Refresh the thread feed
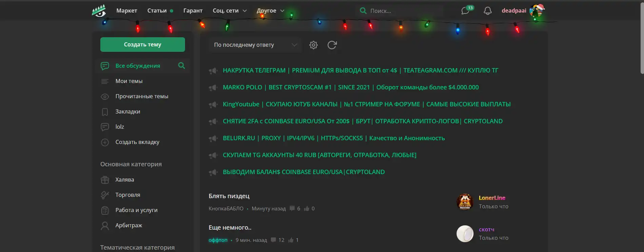The image size is (644, 252). [x=332, y=45]
